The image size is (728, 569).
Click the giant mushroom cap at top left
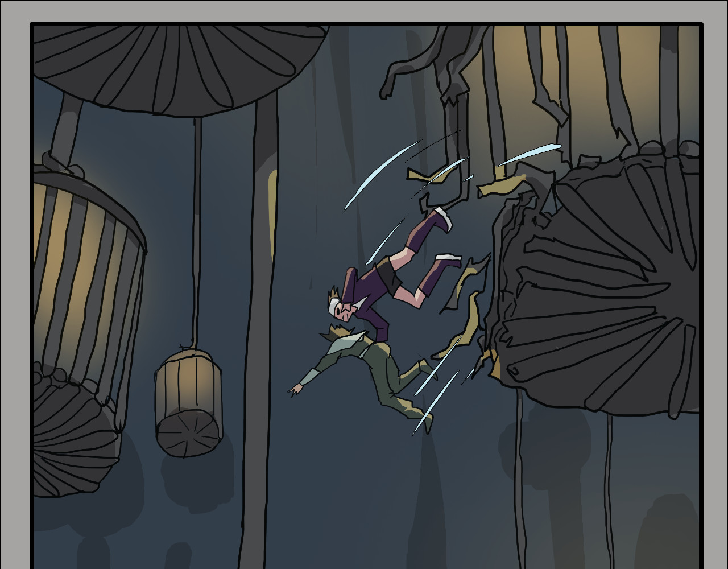(x=179, y=68)
